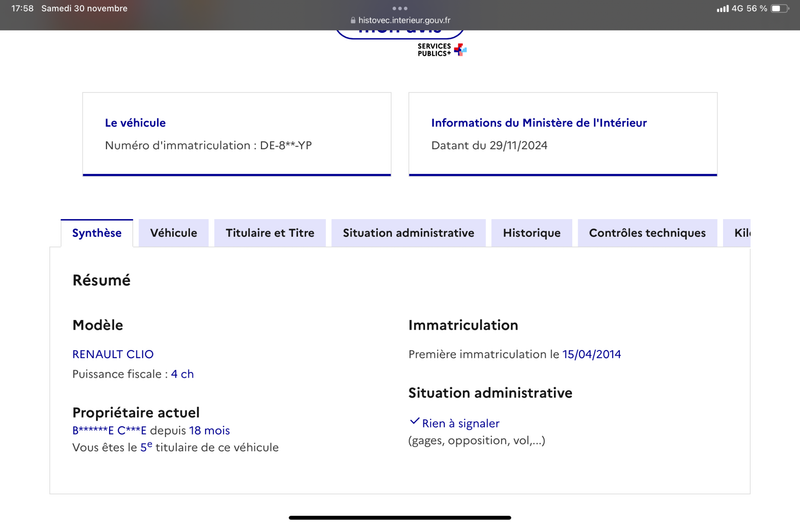This screenshot has width=800, height=525.
Task: Click the 18 mois ownership duration
Action: (x=210, y=431)
